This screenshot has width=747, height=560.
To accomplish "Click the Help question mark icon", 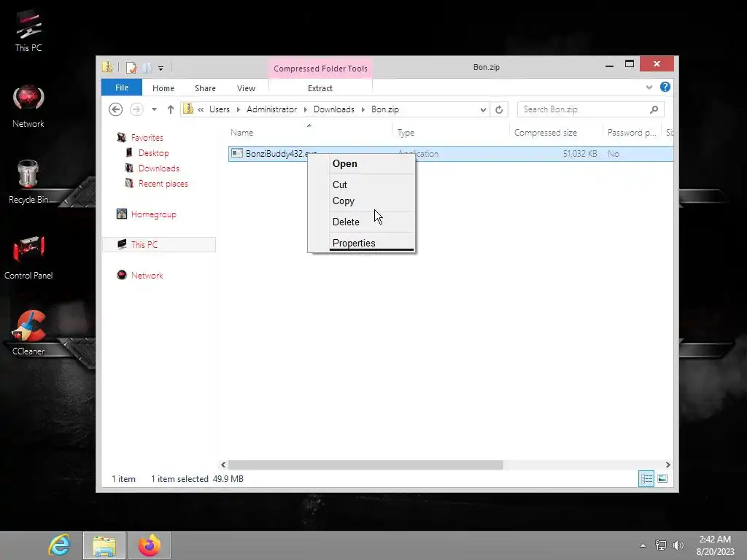I will [665, 87].
